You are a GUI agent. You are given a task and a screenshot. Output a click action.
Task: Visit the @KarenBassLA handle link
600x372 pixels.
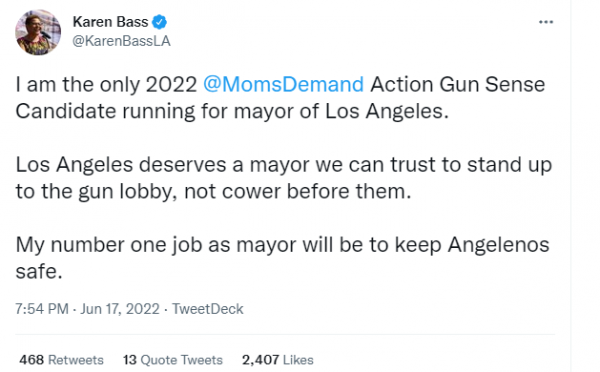point(121,41)
